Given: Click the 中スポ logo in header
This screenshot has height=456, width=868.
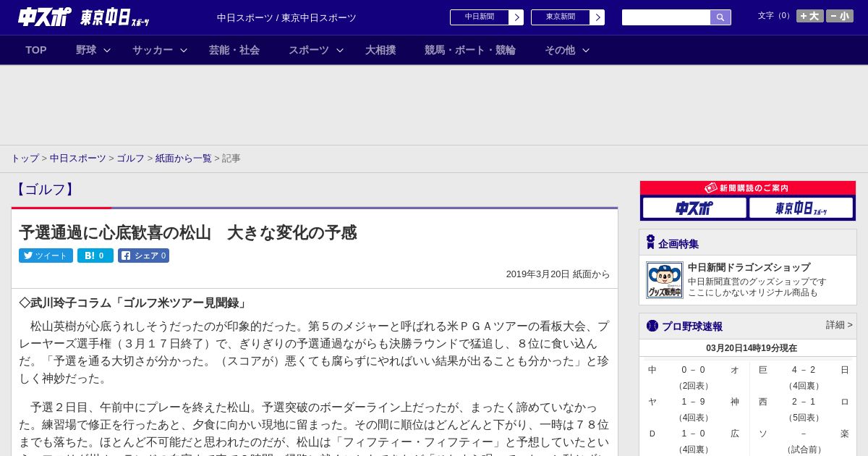Looking at the screenshot, I should tap(45, 17).
